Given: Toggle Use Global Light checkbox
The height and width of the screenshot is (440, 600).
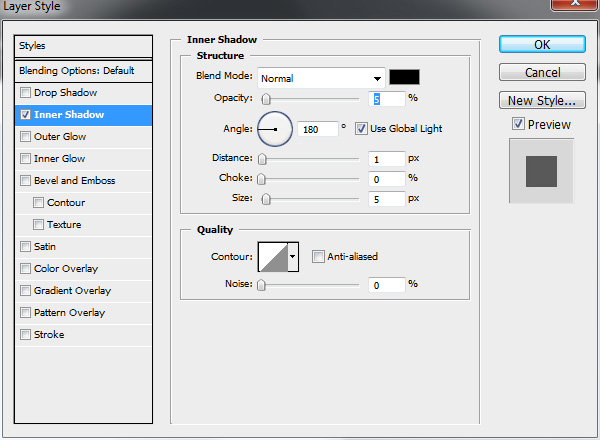Looking at the screenshot, I should (x=361, y=129).
